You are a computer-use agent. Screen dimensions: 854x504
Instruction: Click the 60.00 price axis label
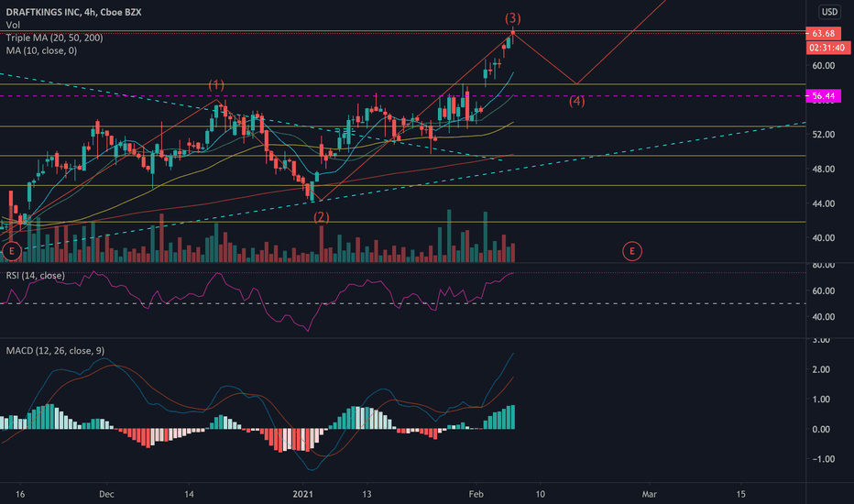[823, 66]
